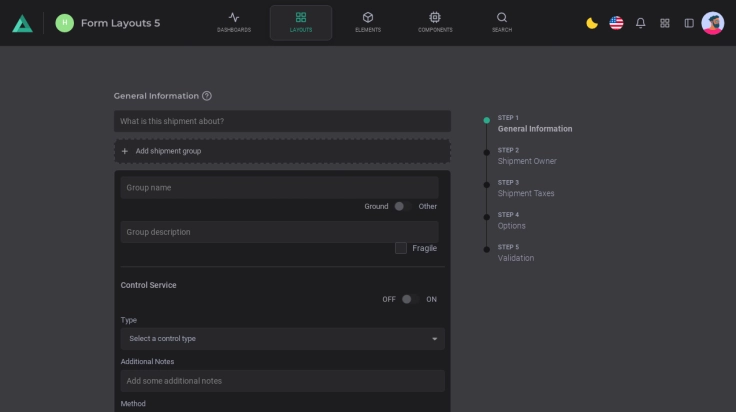Check the Fragile checkbox
Image resolution: width=736 pixels, height=412 pixels.
click(x=401, y=248)
